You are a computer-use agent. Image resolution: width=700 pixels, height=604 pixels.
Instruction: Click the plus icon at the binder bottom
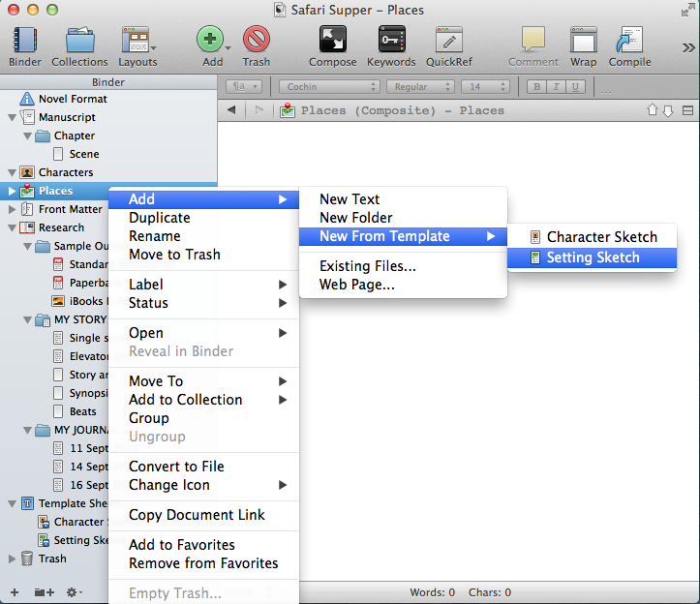[x=15, y=592]
